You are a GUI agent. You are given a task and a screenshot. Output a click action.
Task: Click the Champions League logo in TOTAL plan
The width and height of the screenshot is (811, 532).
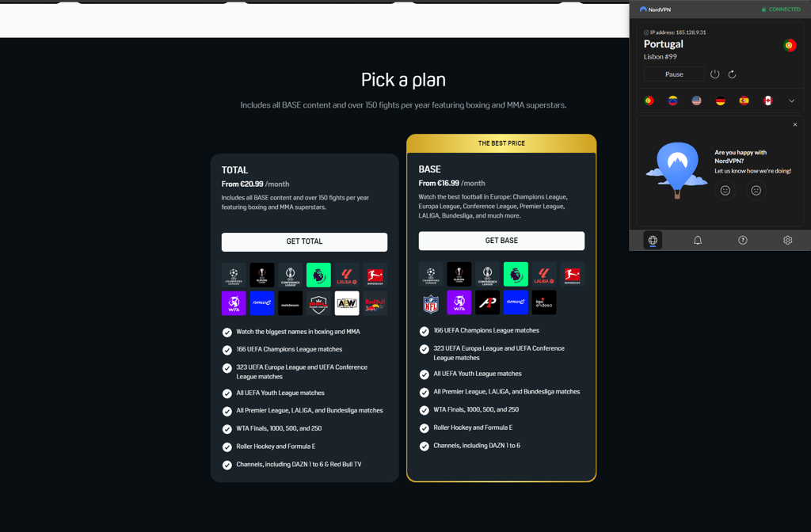pyautogui.click(x=234, y=275)
